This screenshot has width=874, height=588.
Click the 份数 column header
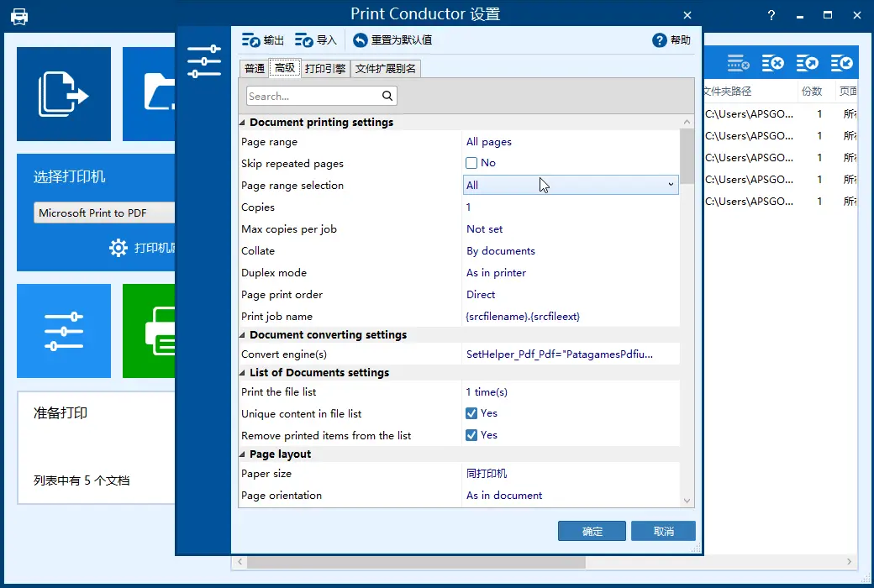coord(812,92)
